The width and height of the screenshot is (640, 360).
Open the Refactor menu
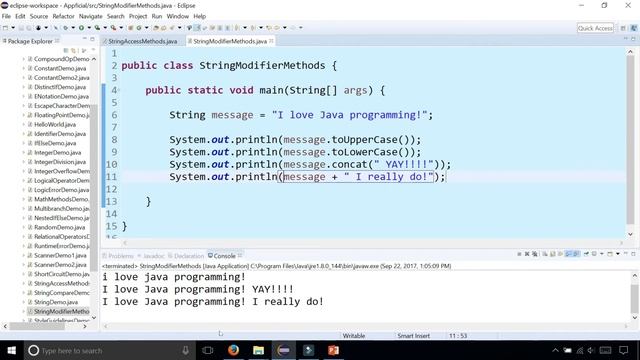click(x=63, y=16)
